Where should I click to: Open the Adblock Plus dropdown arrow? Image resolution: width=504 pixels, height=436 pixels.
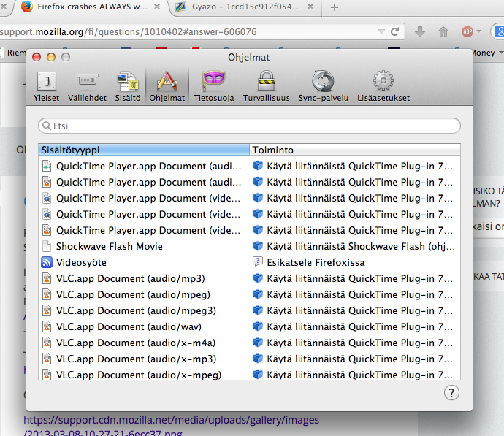(479, 31)
